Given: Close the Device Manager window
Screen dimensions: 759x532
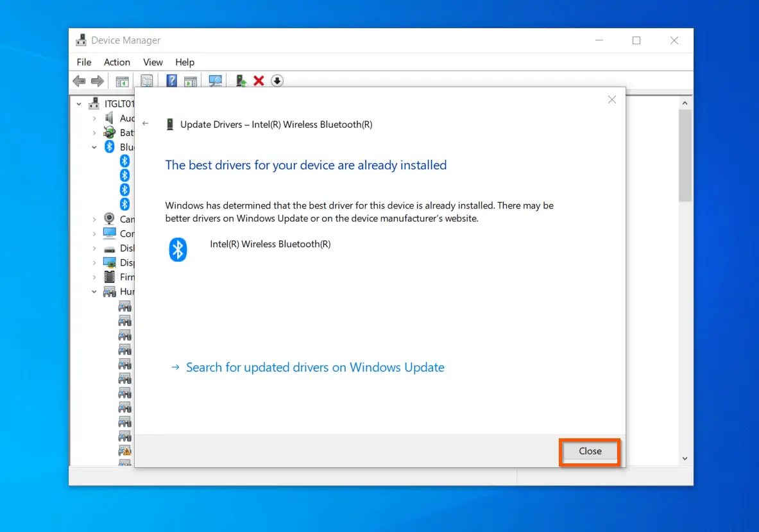Looking at the screenshot, I should 674,40.
